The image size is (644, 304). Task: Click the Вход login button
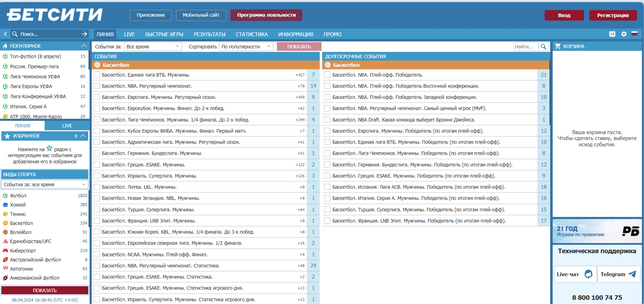click(x=564, y=15)
